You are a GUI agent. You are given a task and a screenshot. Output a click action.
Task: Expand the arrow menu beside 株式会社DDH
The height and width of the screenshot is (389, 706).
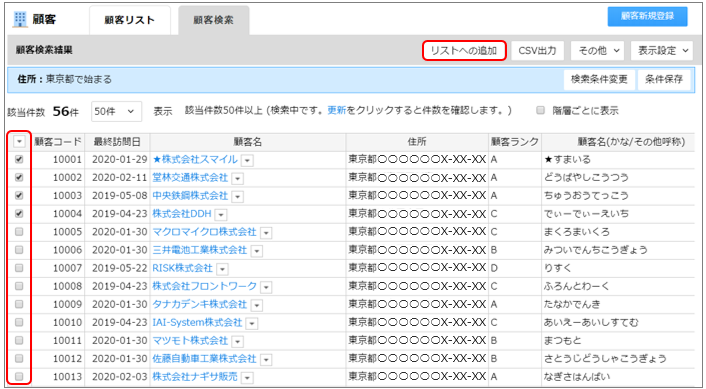pyautogui.click(x=221, y=215)
